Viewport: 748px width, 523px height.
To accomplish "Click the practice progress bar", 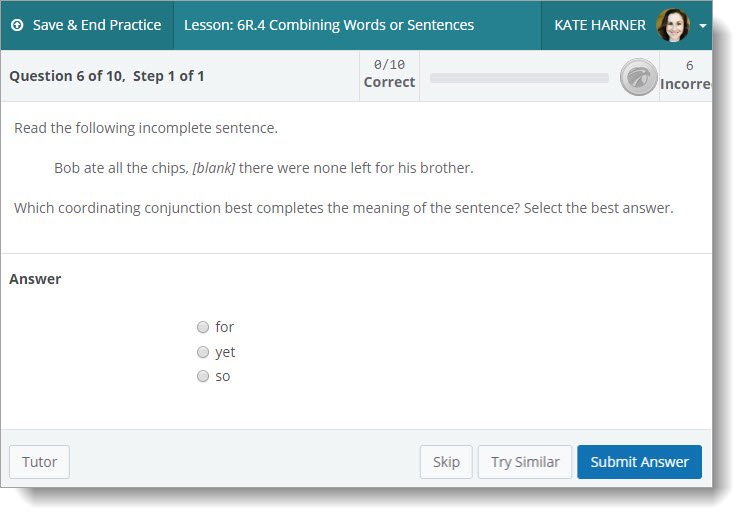I will click(x=518, y=77).
